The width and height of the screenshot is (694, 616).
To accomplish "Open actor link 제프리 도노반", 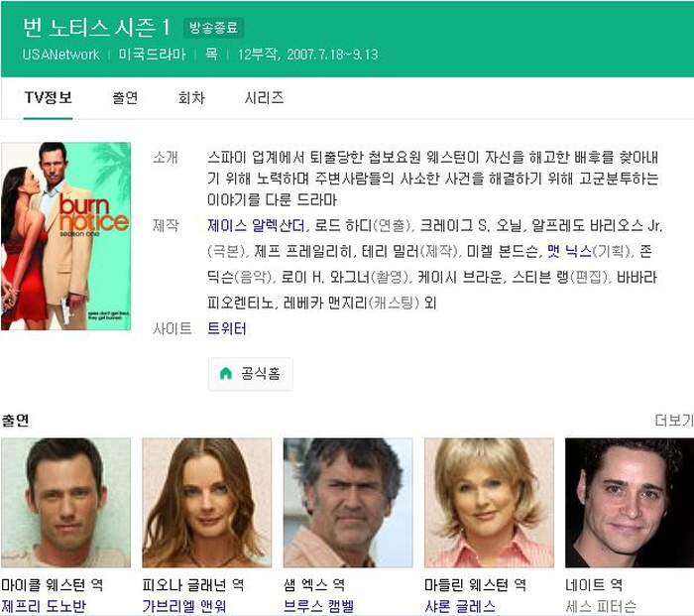I will coord(44,606).
